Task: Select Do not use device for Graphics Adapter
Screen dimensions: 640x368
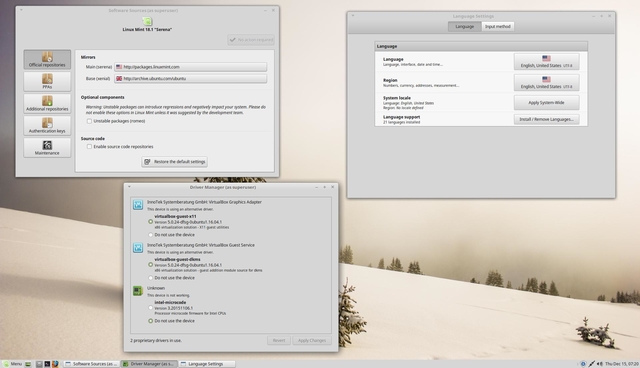Action: tap(151, 235)
